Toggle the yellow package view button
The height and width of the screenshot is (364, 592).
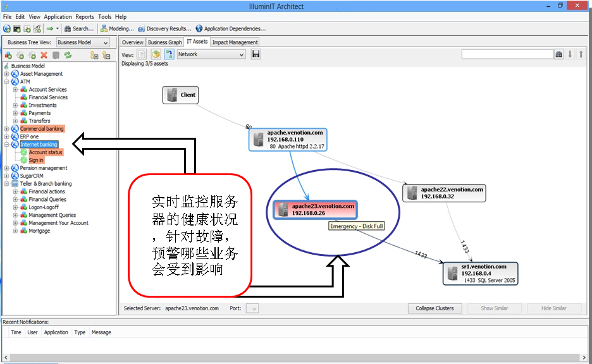[156, 54]
